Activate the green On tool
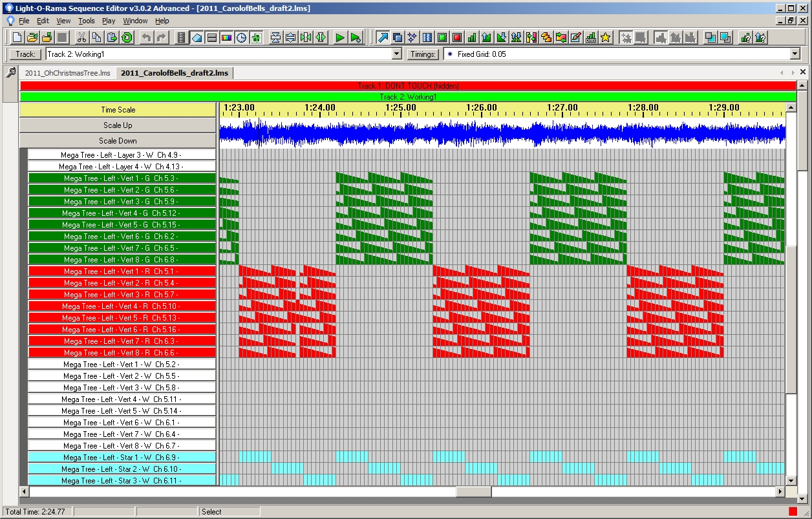The image size is (812, 519). tap(442, 37)
